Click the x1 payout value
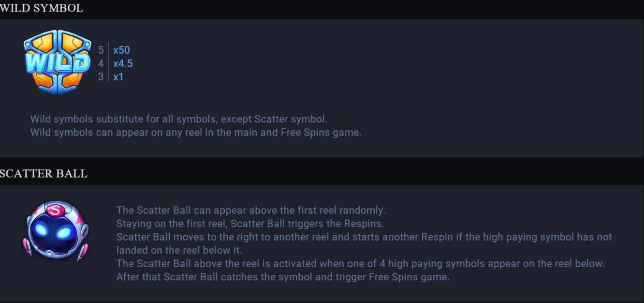 click(118, 76)
